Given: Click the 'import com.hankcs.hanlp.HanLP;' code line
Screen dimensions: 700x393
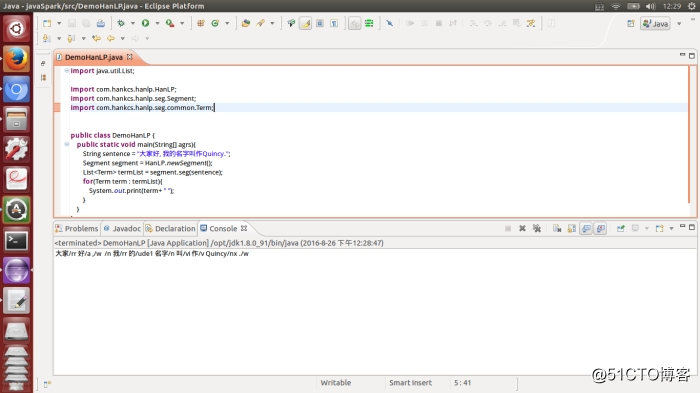Looking at the screenshot, I should point(123,89).
